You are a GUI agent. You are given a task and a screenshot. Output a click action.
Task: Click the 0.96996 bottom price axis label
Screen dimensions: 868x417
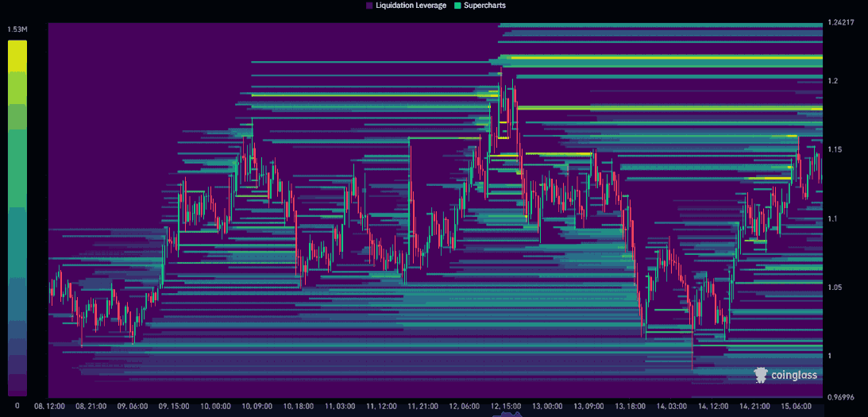click(840, 396)
